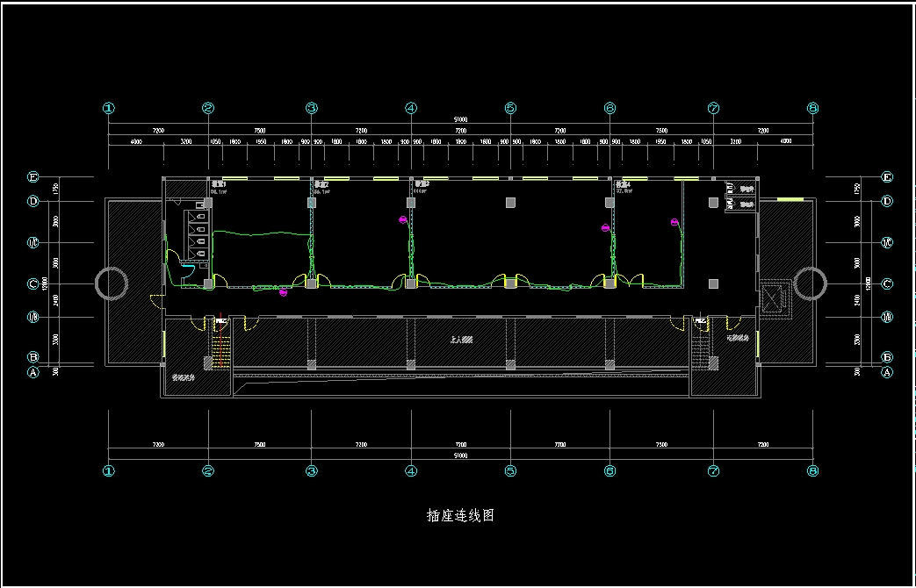The width and height of the screenshot is (916, 588).
Task: Select the 上人屋面 roof label text
Action: 461,339
